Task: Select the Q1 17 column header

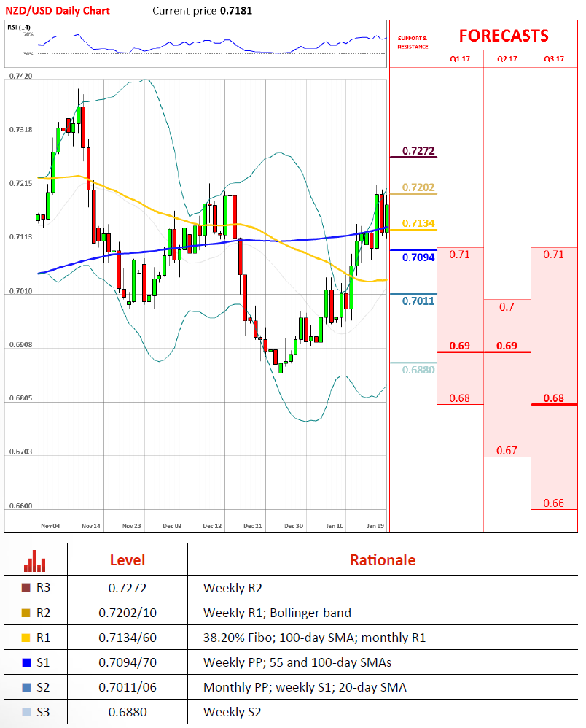Action: click(x=460, y=59)
